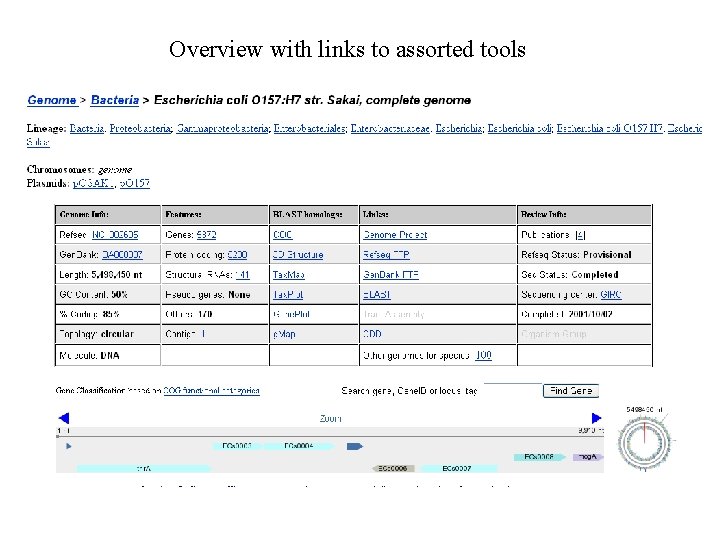
Task: Open the Sequencing center GIRC link
Action: click(611, 294)
